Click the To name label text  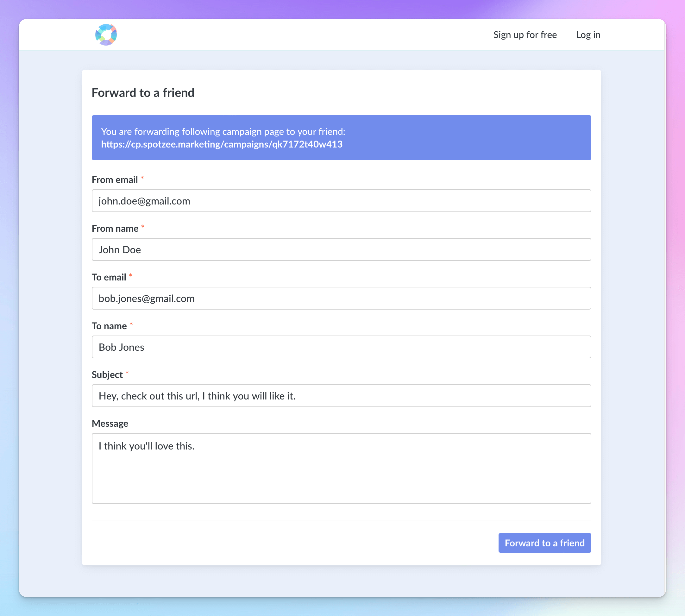coord(109,326)
